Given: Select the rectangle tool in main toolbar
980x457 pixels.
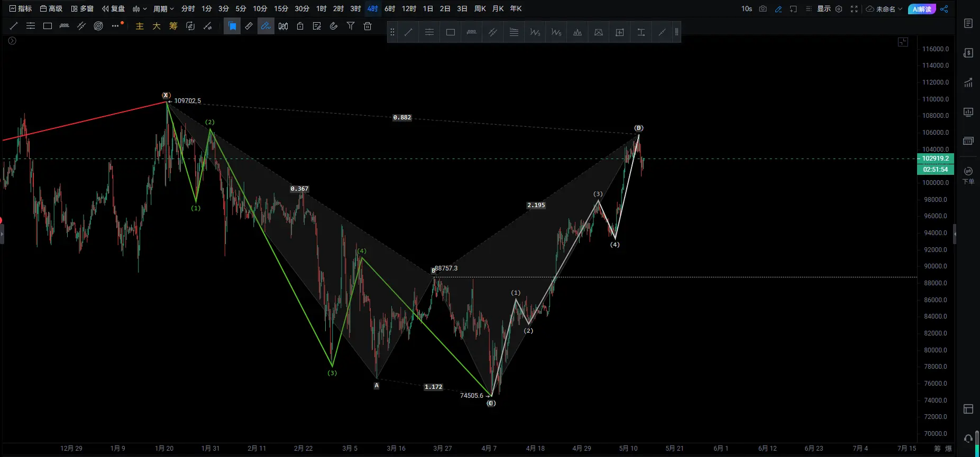Looking at the screenshot, I should point(48,26).
